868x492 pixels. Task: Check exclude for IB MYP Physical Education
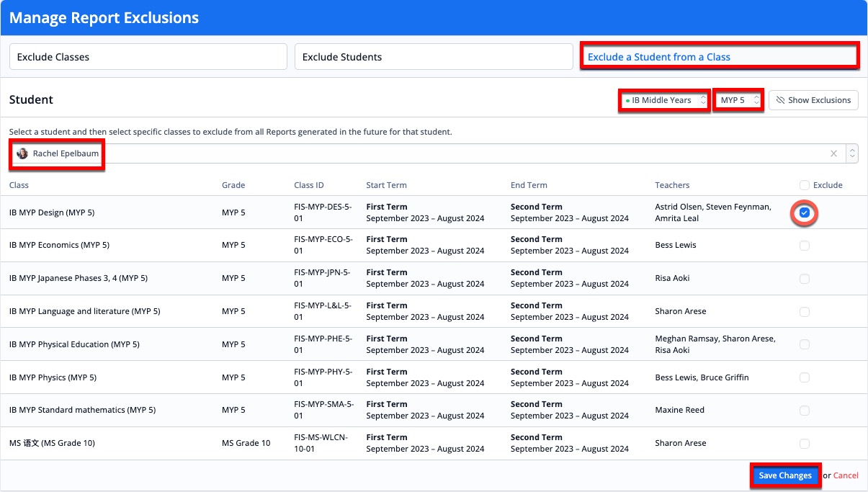(x=805, y=344)
